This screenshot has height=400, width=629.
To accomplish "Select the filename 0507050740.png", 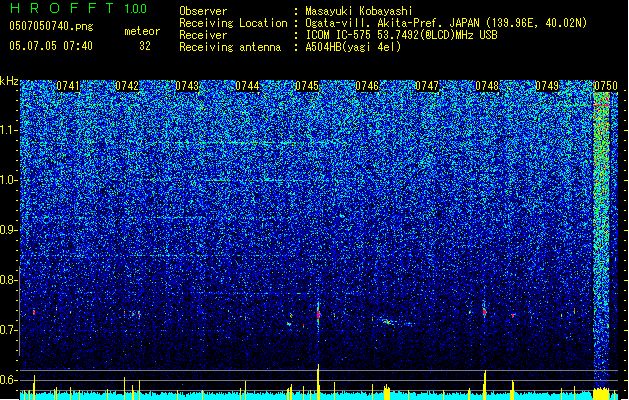I will click(x=51, y=27).
